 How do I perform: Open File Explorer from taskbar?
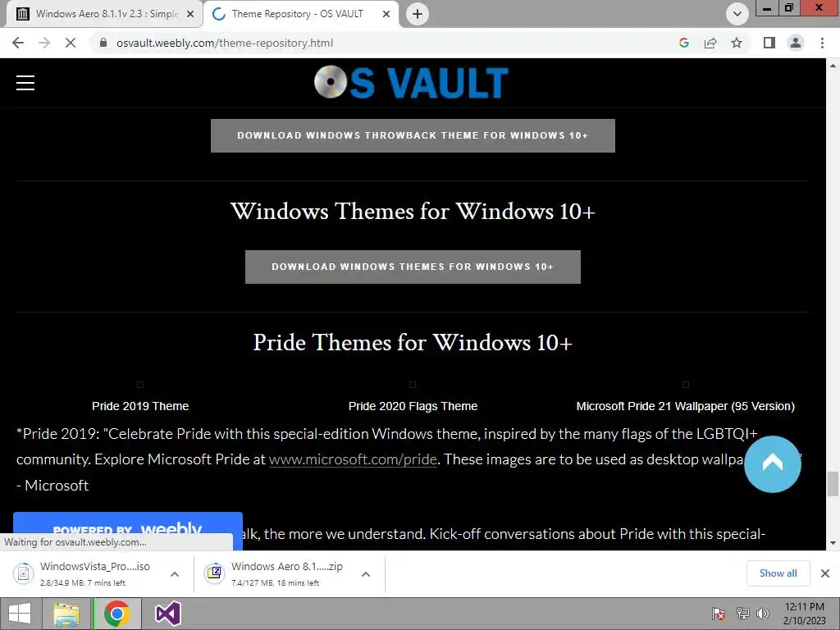coord(66,614)
